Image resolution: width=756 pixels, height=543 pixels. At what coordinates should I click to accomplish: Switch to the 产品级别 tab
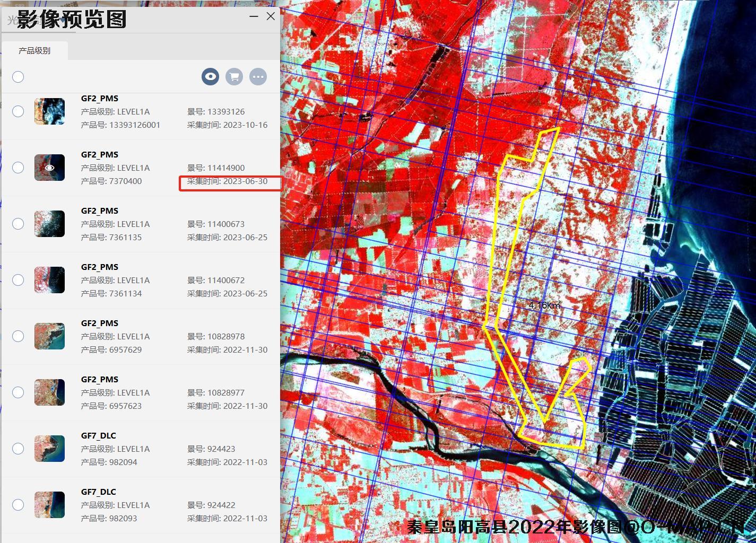[x=34, y=51]
